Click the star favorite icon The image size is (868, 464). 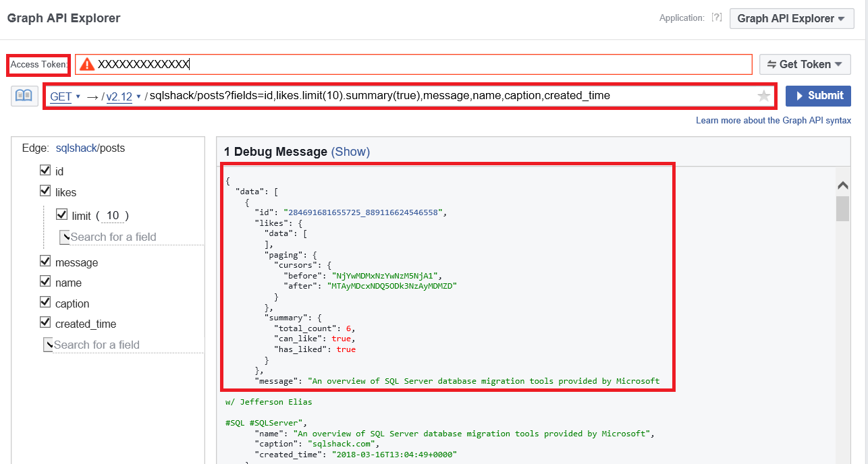[x=763, y=96]
